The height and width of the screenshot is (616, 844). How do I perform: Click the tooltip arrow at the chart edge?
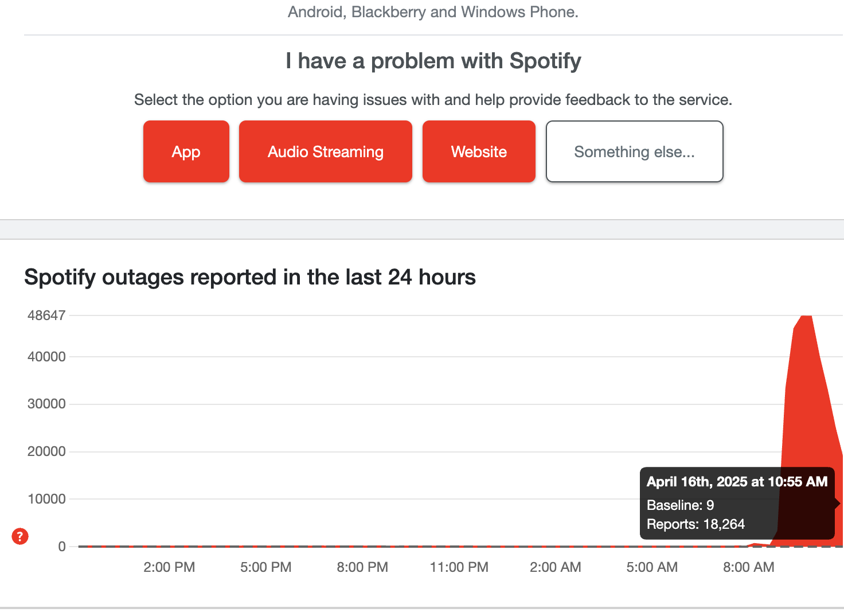838,503
